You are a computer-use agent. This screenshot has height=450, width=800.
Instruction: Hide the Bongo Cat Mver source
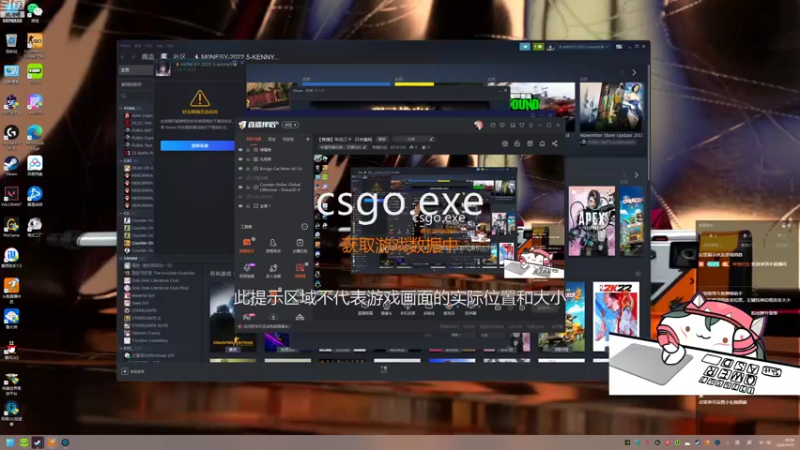click(241, 168)
